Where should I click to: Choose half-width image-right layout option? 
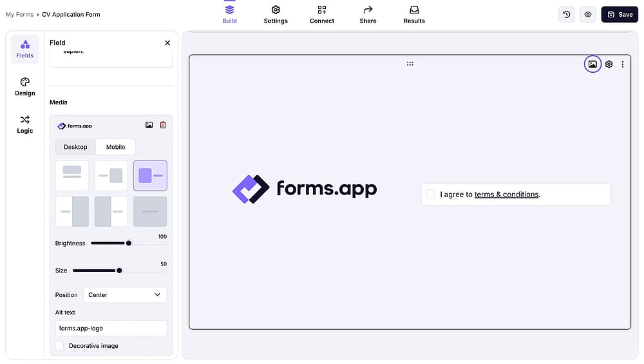point(72,211)
